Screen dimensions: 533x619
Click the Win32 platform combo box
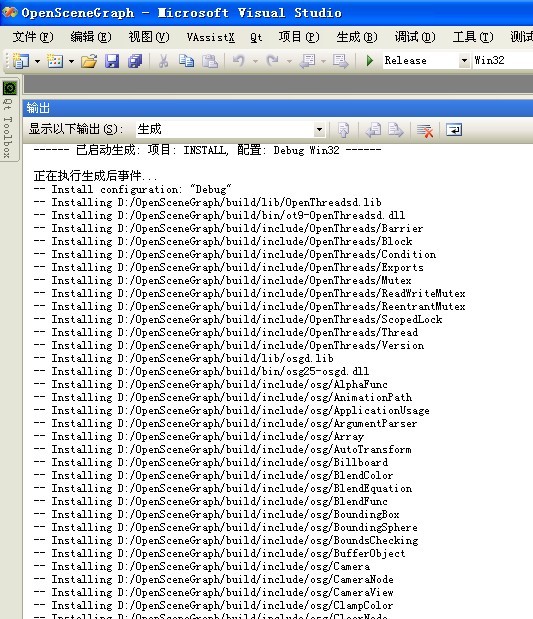(x=503, y=61)
